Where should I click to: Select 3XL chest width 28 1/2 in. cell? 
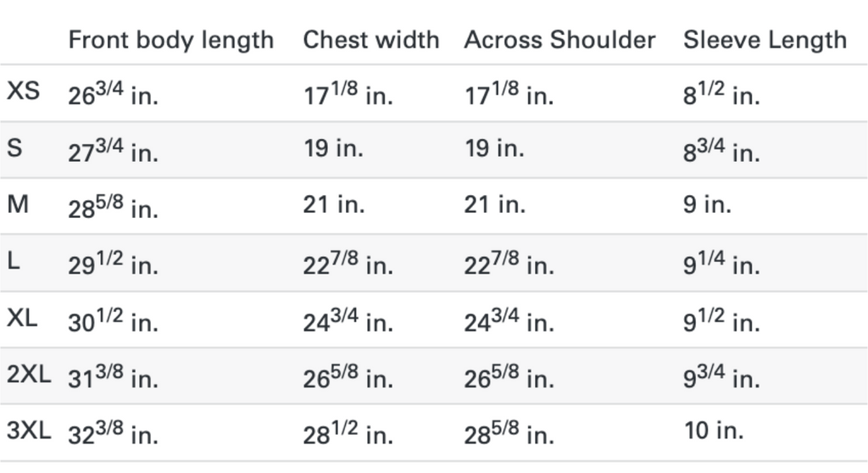coord(348,433)
